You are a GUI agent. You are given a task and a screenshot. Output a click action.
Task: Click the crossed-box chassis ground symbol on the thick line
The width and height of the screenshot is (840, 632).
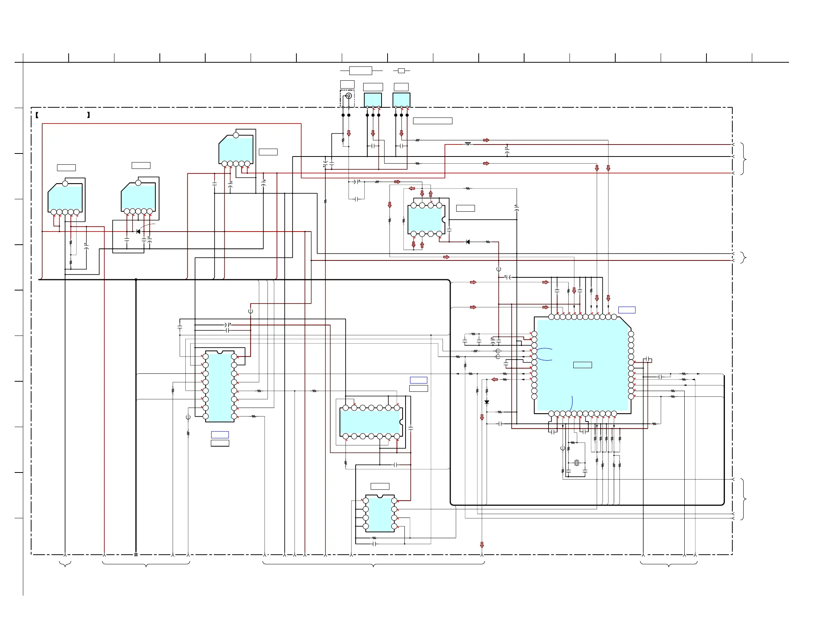pos(136,555)
